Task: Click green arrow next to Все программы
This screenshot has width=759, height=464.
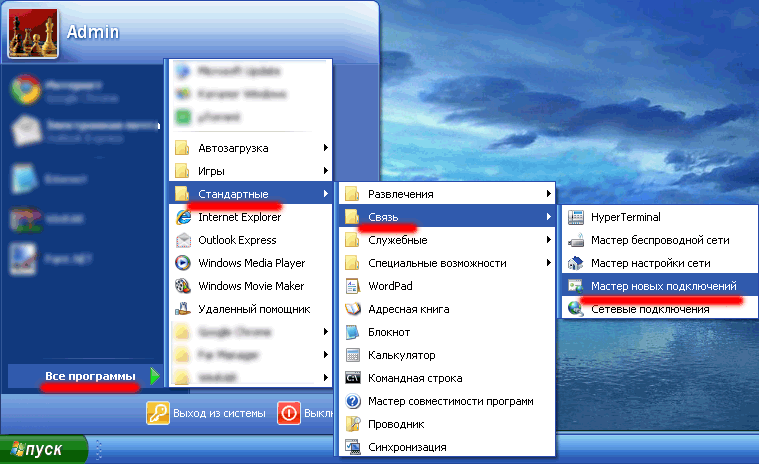Action: [x=154, y=376]
